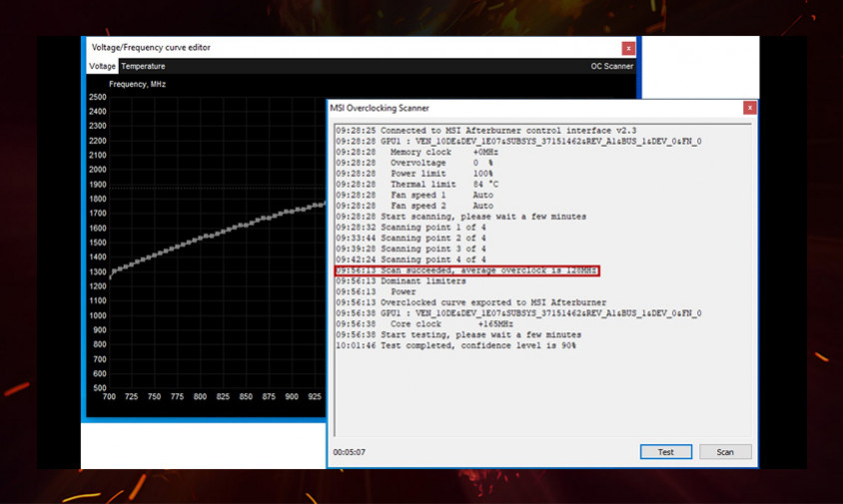
Task: Close the Voltage/Frequency curve editor window
Action: tap(627, 48)
